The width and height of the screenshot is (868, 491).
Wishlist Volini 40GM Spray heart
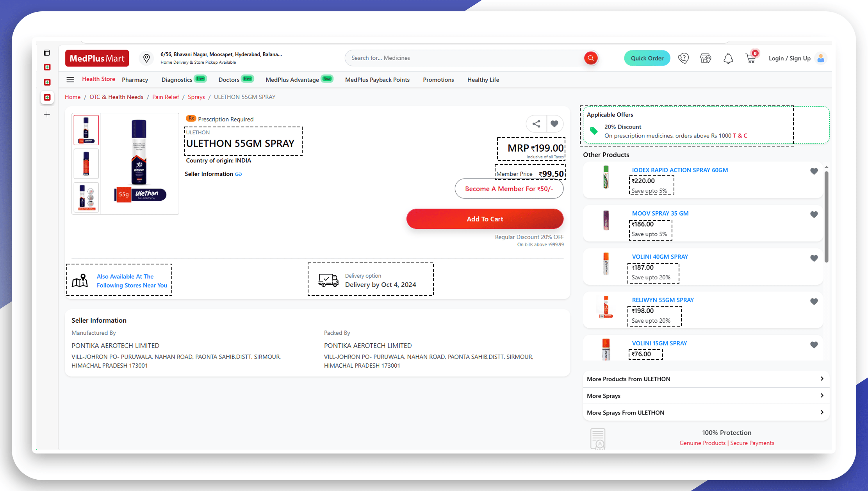[814, 258]
